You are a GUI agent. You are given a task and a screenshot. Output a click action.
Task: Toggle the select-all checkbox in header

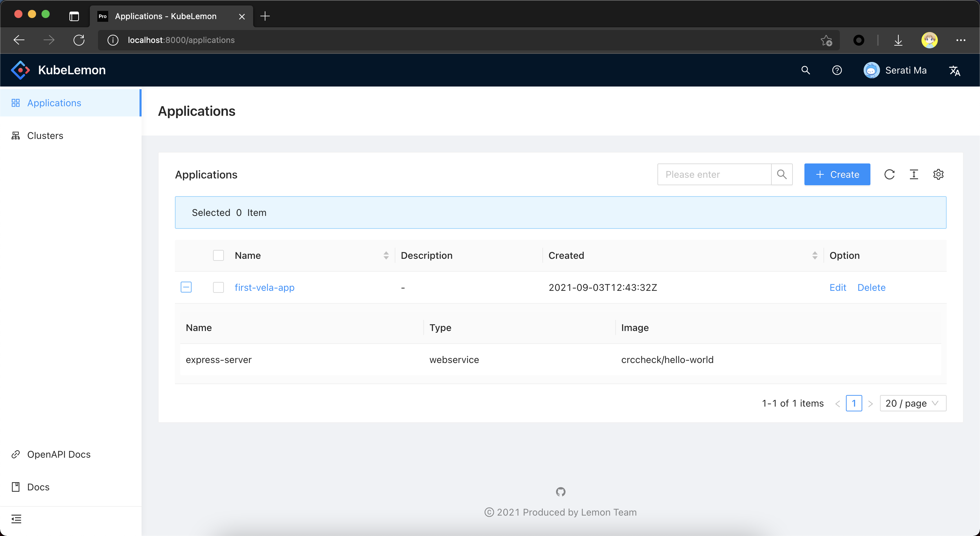218,255
